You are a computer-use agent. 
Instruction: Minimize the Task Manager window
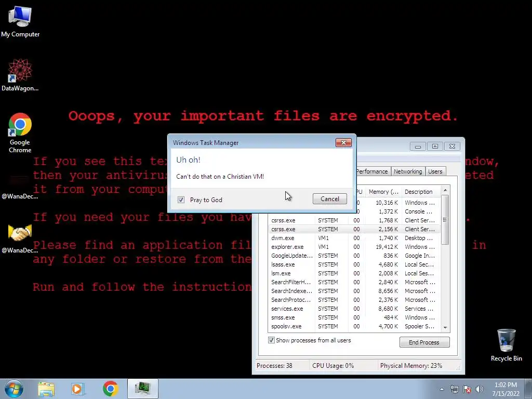click(418, 146)
